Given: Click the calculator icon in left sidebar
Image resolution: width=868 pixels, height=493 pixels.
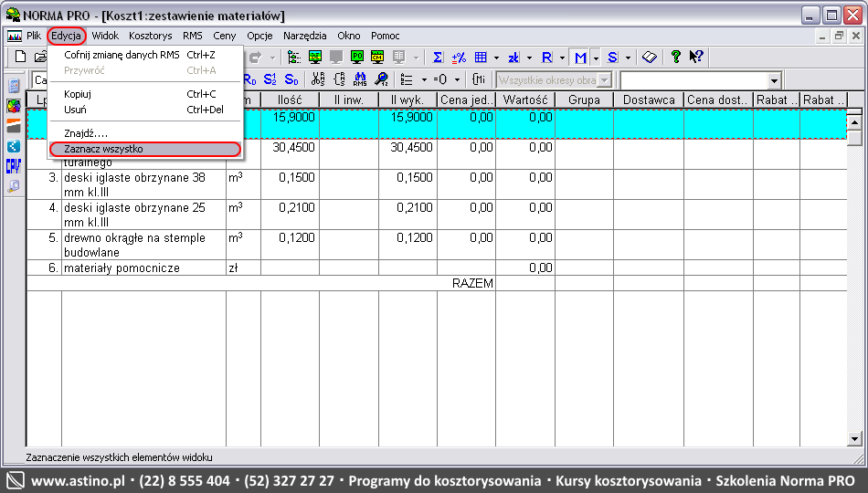Looking at the screenshot, I should (14, 86).
